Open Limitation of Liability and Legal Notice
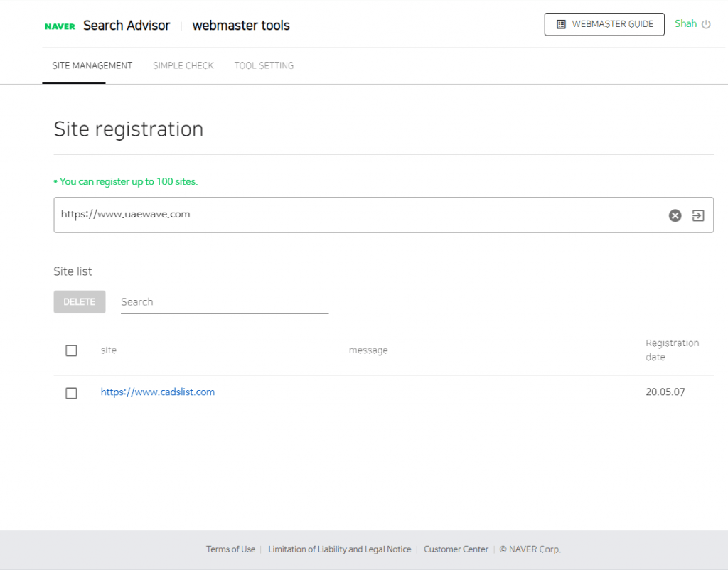Image resolution: width=728 pixels, height=570 pixels. (x=339, y=549)
